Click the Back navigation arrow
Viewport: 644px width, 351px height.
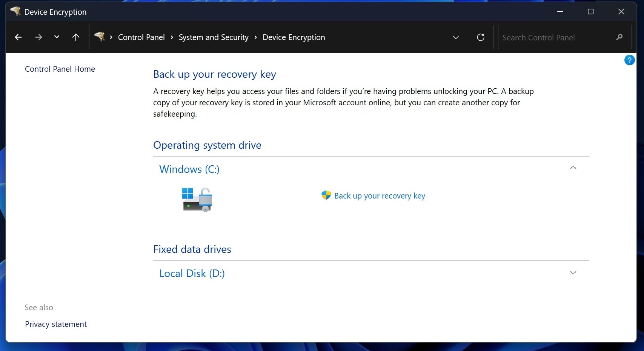18,37
